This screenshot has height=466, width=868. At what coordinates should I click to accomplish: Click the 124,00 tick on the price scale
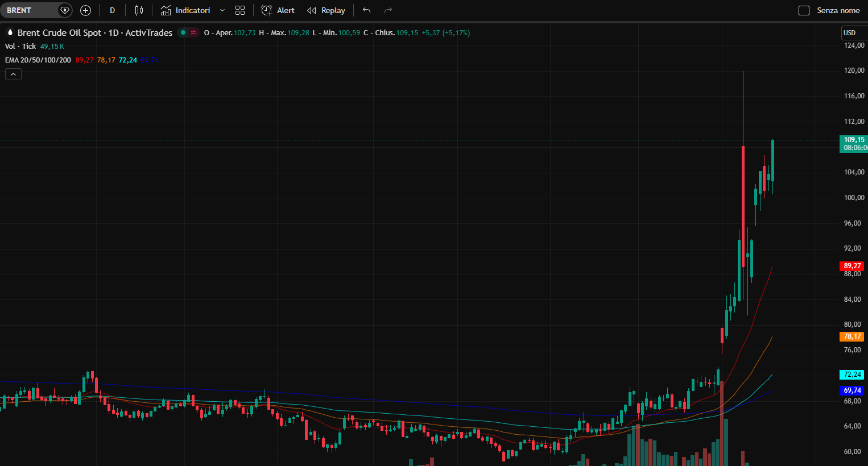click(854, 45)
